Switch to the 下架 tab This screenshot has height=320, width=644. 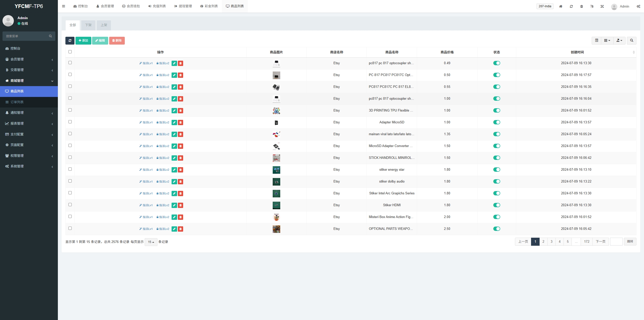coord(88,25)
